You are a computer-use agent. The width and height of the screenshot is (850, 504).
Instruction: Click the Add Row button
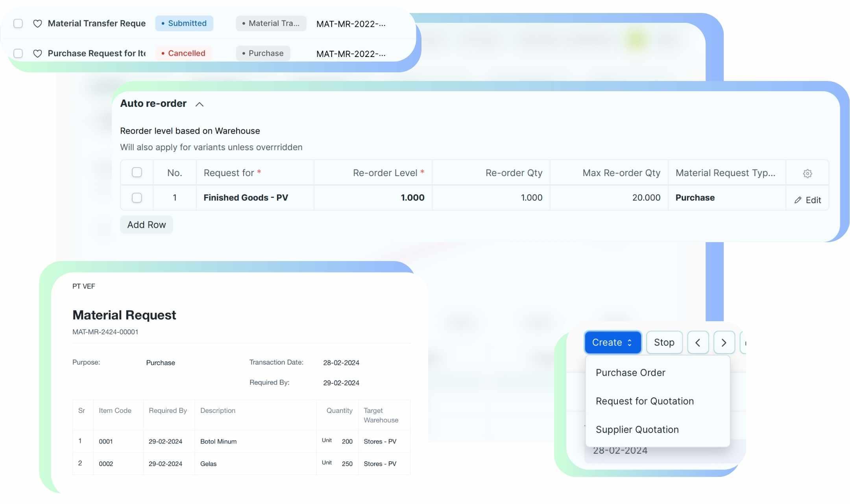146,225
